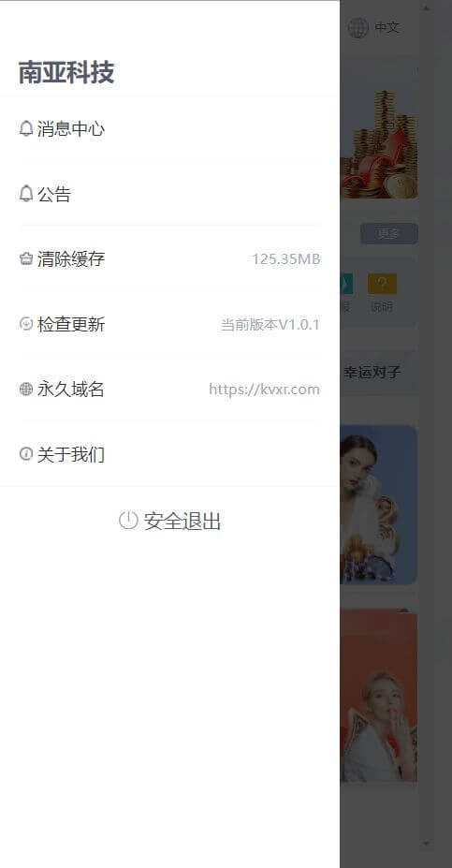The height and width of the screenshot is (868, 452).
Task: Choose 检查更新 to check for updates
Action: click(169, 324)
